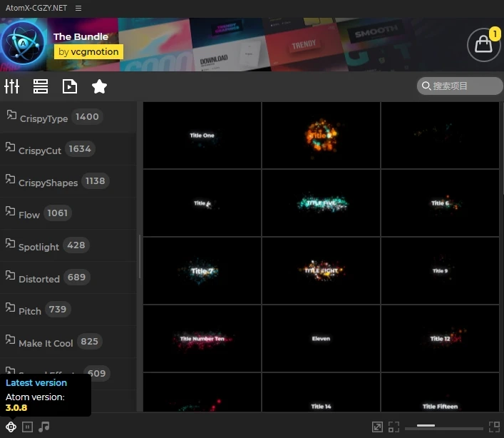The image size is (504, 438).
Task: Click the resize arrow icon in the bottom bar
Action: 377,427
